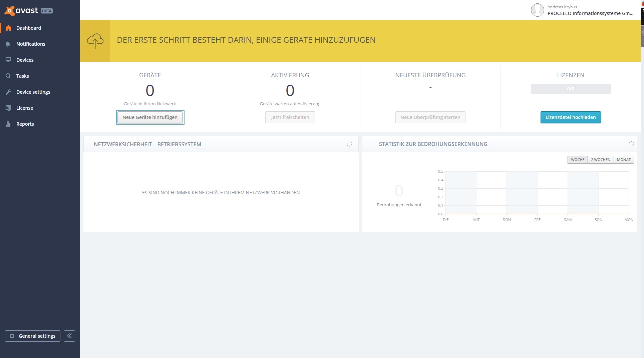This screenshot has width=644, height=358.
Task: Click the AKTIVIERUNG card heading
Action: tap(290, 75)
